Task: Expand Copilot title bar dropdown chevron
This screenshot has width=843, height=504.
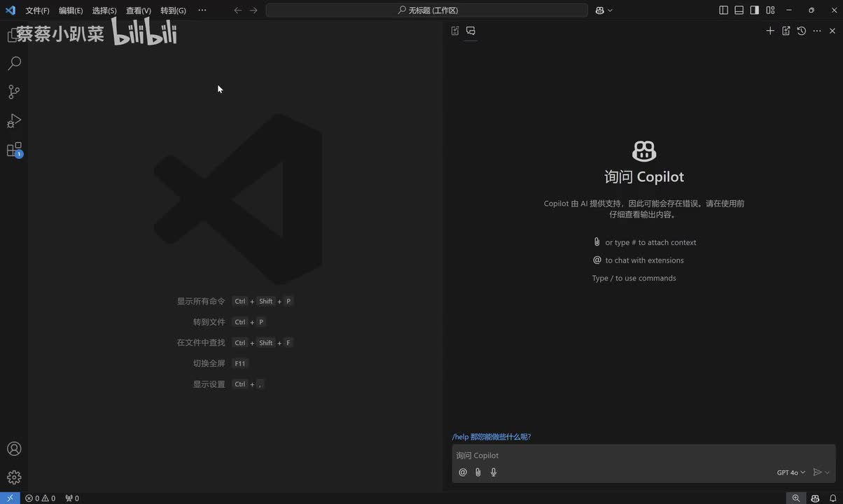Action: pos(610,10)
